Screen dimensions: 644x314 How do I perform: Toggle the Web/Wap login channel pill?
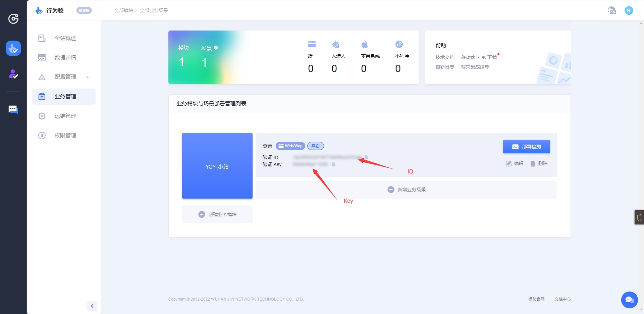pyautogui.click(x=290, y=146)
